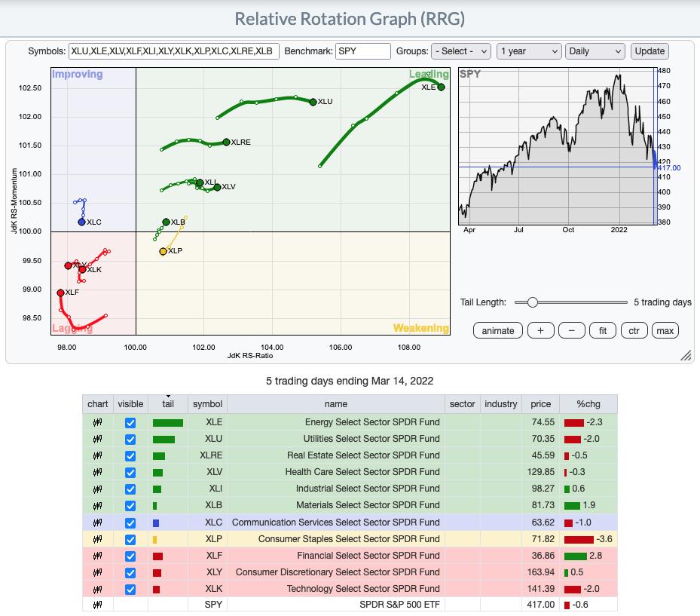Screen dimensions: 700x616
Task: Click the XLE point on the graph
Action: tap(441, 87)
